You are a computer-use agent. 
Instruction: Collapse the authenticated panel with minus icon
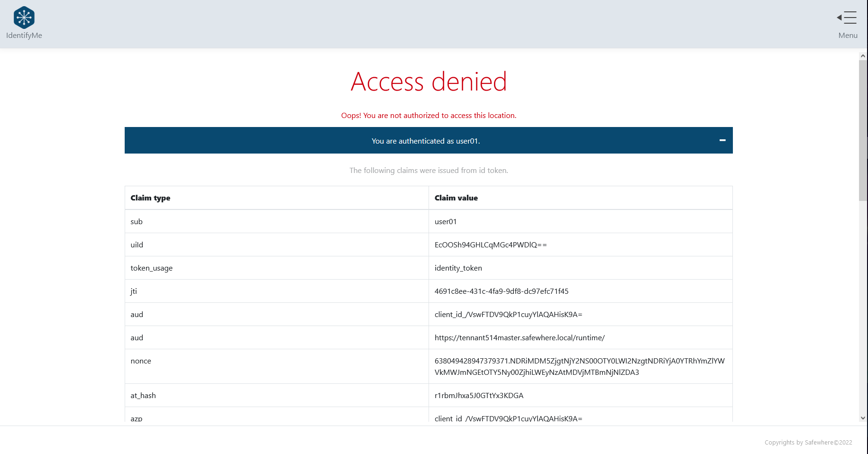click(x=722, y=140)
